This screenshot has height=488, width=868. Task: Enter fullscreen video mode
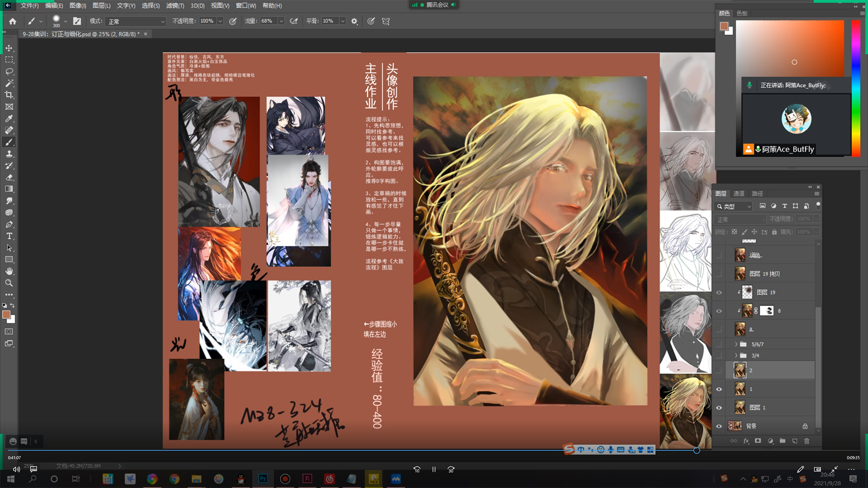coord(834,469)
